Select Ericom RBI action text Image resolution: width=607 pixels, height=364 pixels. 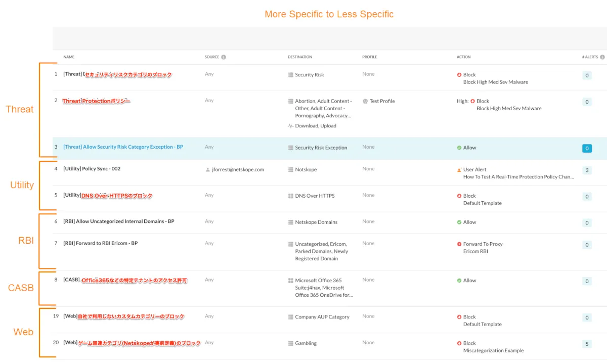(x=475, y=251)
